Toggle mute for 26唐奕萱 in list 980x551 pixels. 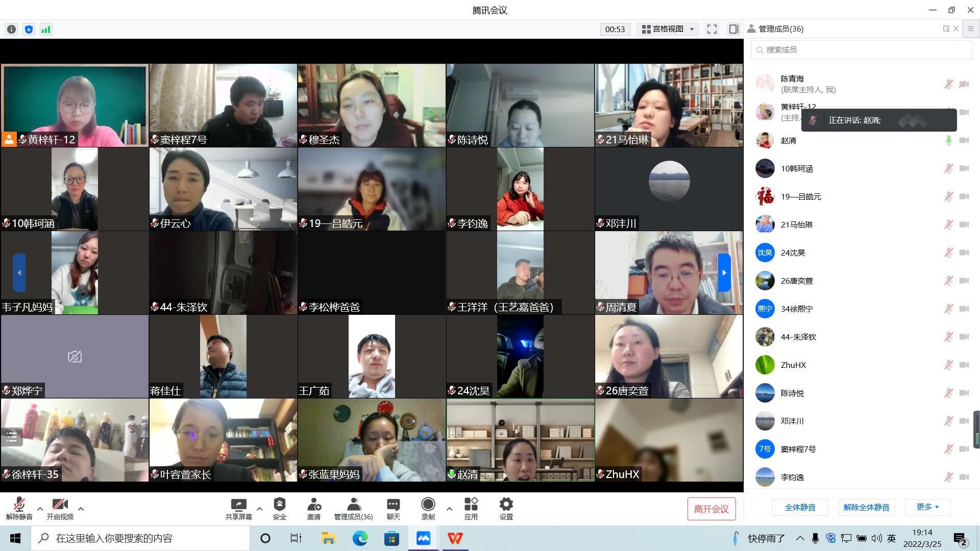coord(948,281)
